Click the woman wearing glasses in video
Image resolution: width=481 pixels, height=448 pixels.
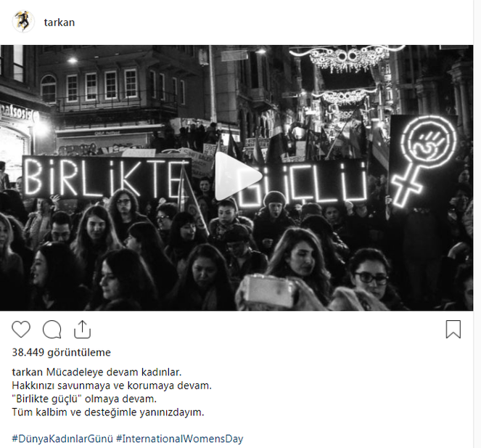pos(370,278)
